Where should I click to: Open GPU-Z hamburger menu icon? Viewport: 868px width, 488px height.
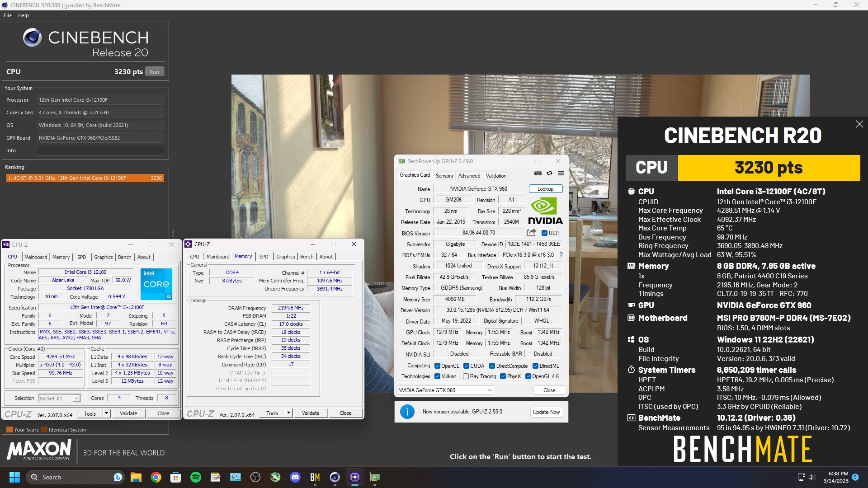click(561, 173)
